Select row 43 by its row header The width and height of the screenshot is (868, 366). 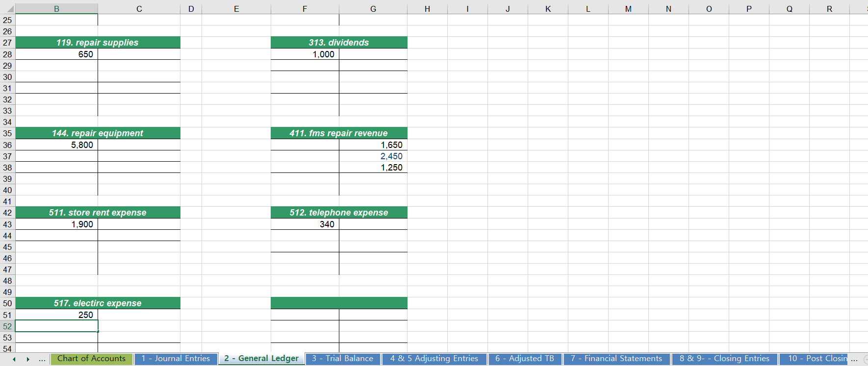7,224
